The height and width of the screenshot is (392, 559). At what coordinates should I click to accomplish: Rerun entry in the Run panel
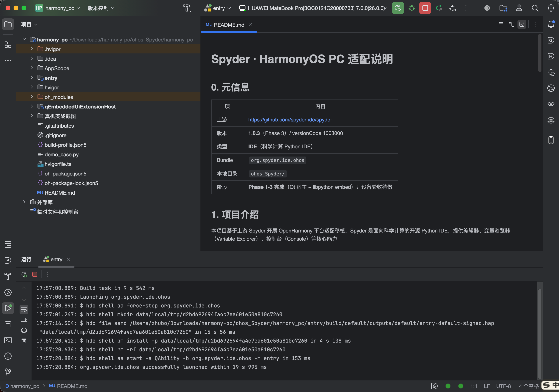(x=24, y=275)
